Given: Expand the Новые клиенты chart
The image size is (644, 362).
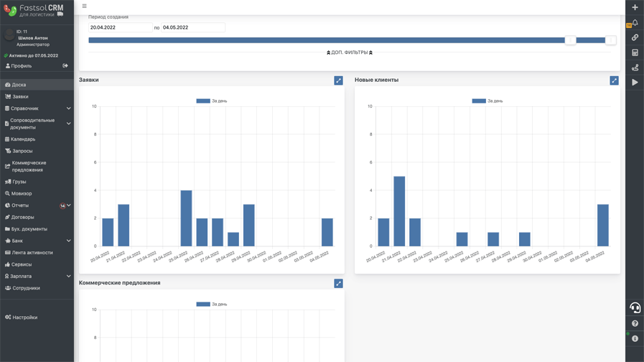Looking at the screenshot, I should tap(614, 80).
